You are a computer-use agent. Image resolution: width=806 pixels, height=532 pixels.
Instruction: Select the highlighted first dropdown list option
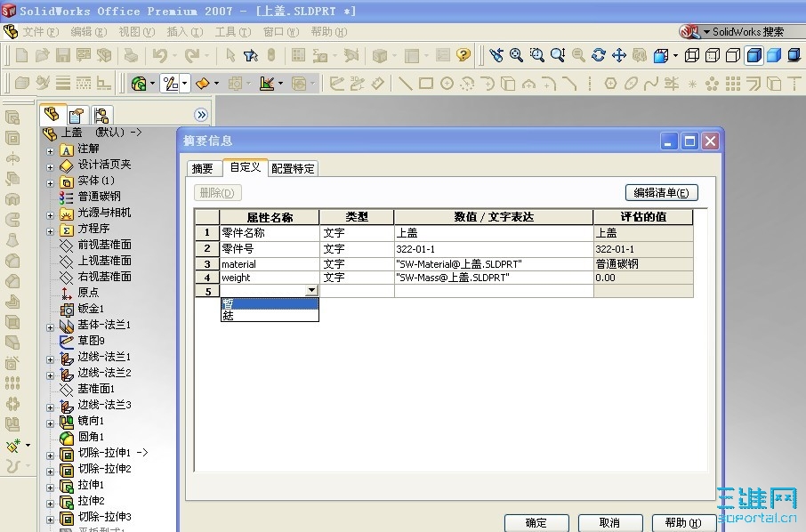[x=270, y=303]
